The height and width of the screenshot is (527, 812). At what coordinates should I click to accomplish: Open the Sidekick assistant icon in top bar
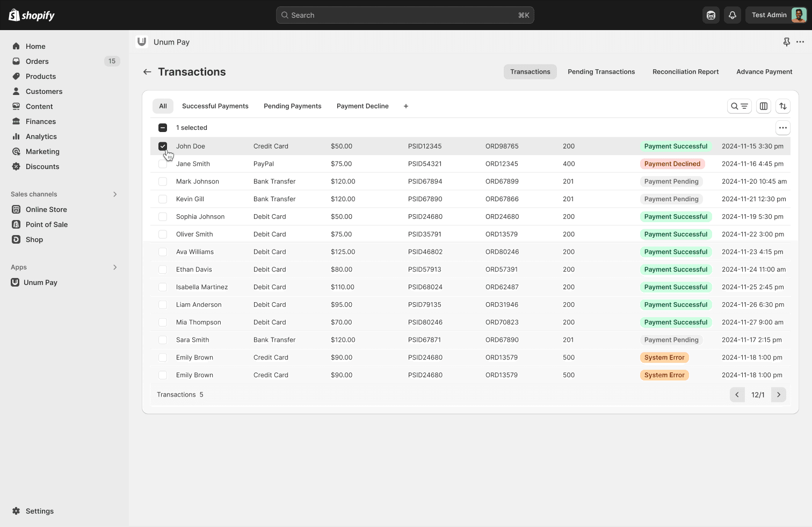(x=711, y=15)
